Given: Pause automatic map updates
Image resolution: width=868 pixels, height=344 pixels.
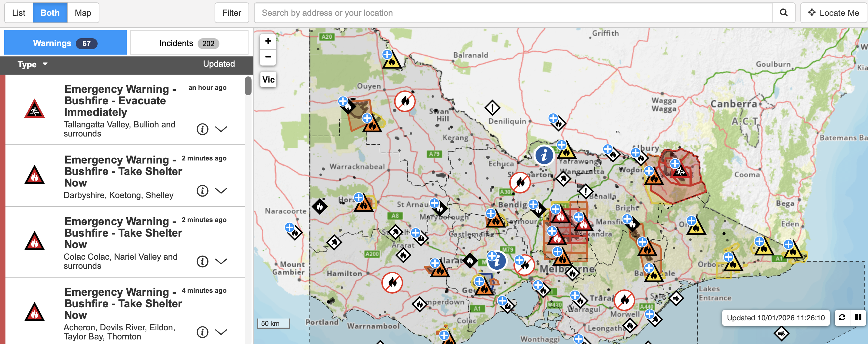Looking at the screenshot, I should point(858,317).
